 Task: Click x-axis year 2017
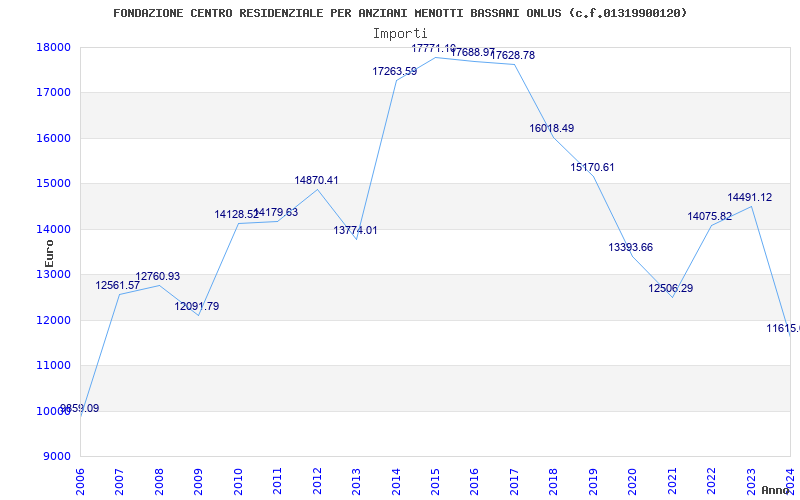pyautogui.click(x=514, y=482)
